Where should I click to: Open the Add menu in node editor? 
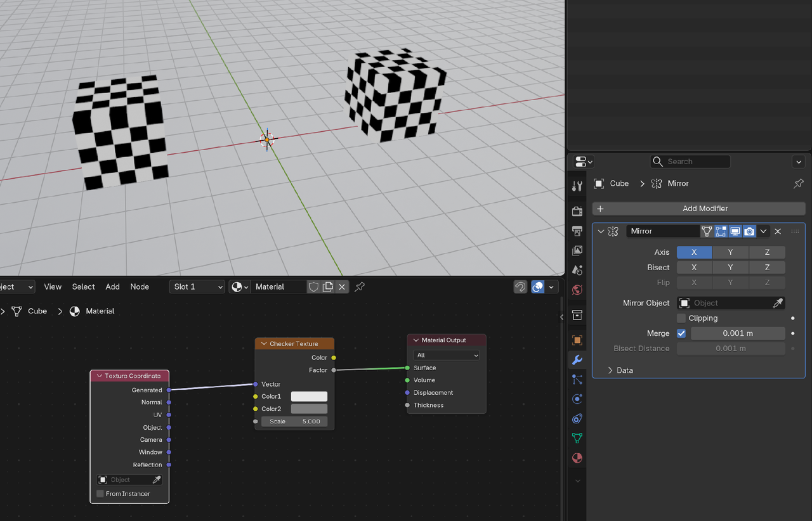[112, 287]
